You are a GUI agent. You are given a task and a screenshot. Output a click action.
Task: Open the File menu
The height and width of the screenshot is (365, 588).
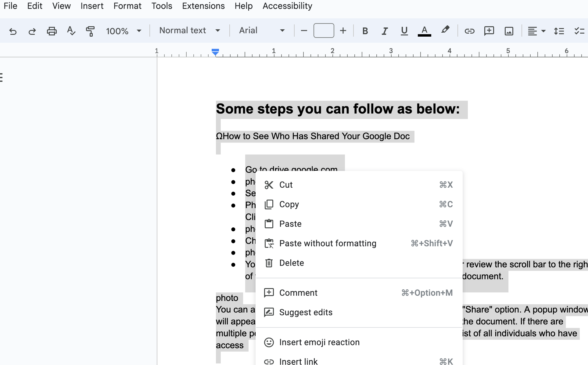click(x=10, y=6)
